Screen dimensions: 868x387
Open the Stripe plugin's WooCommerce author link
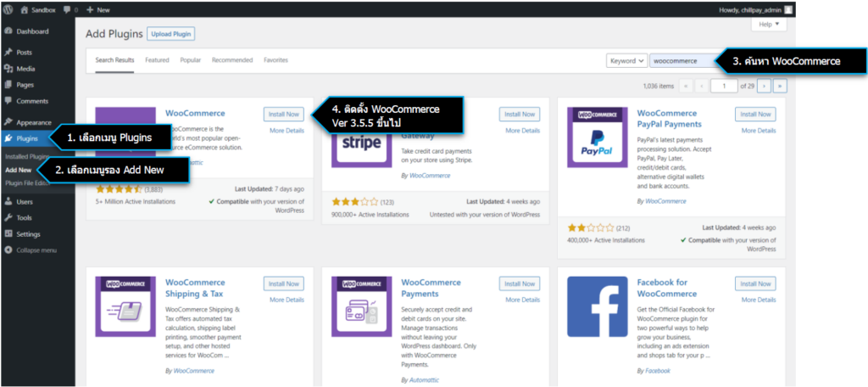click(x=430, y=175)
